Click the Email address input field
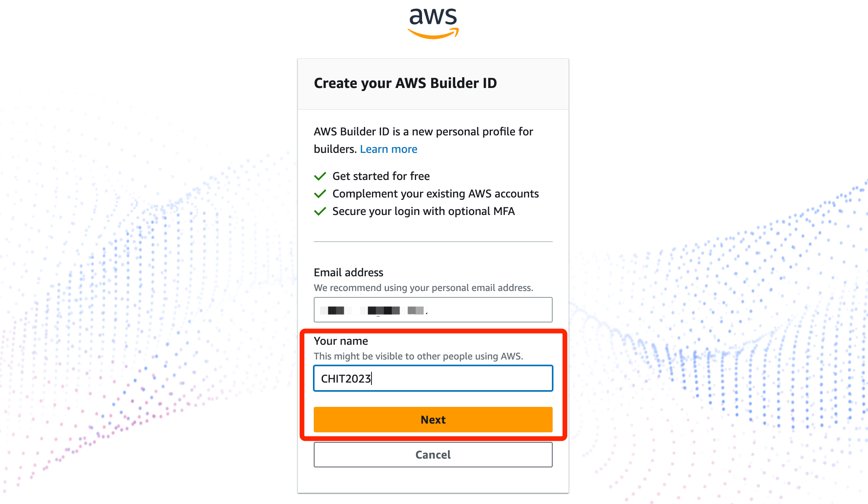The width and height of the screenshot is (868, 504). (x=433, y=310)
